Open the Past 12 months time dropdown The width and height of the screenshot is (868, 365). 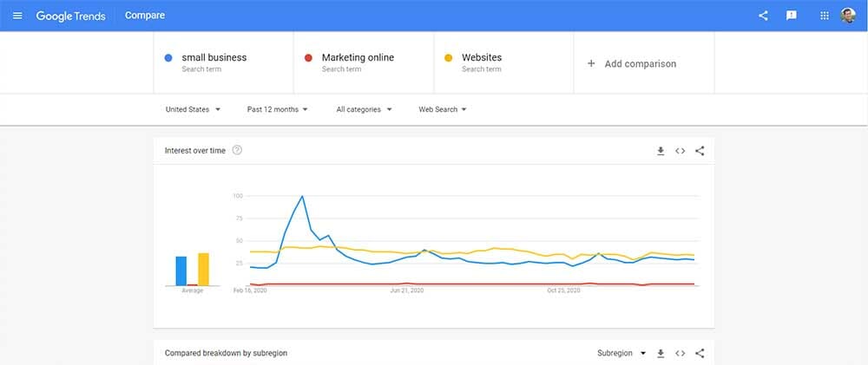point(278,109)
